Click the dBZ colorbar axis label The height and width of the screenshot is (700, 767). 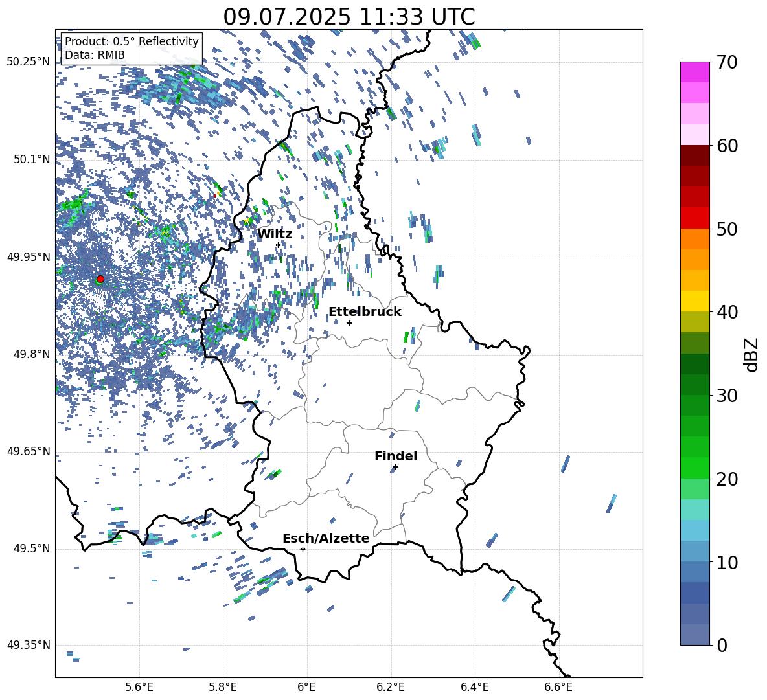point(751,355)
